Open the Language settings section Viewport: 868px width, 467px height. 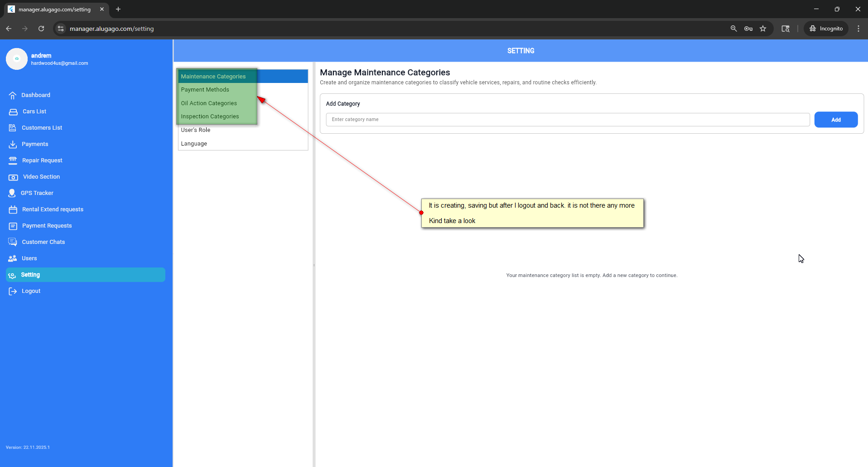click(194, 144)
